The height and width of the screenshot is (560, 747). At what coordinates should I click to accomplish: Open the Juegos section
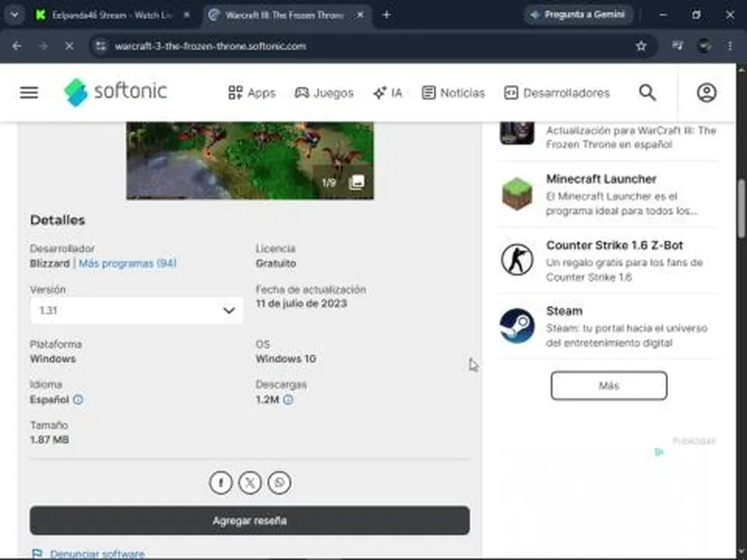click(324, 93)
